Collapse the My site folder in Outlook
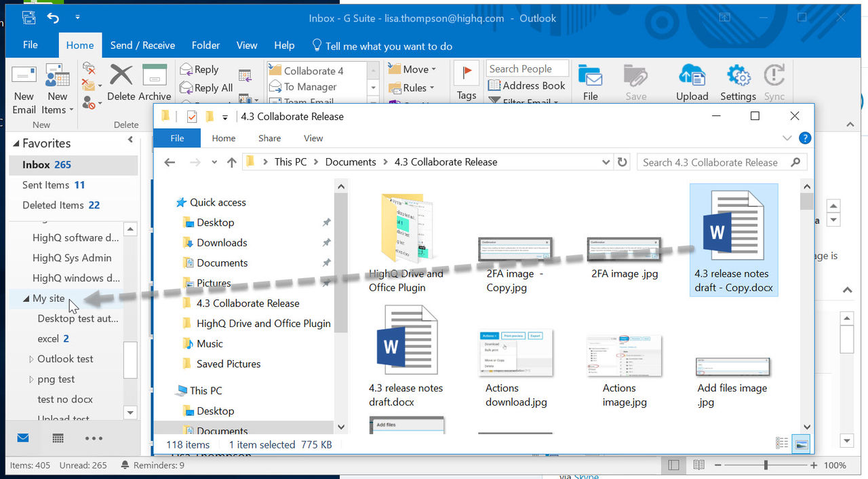The image size is (868, 479). (x=26, y=299)
